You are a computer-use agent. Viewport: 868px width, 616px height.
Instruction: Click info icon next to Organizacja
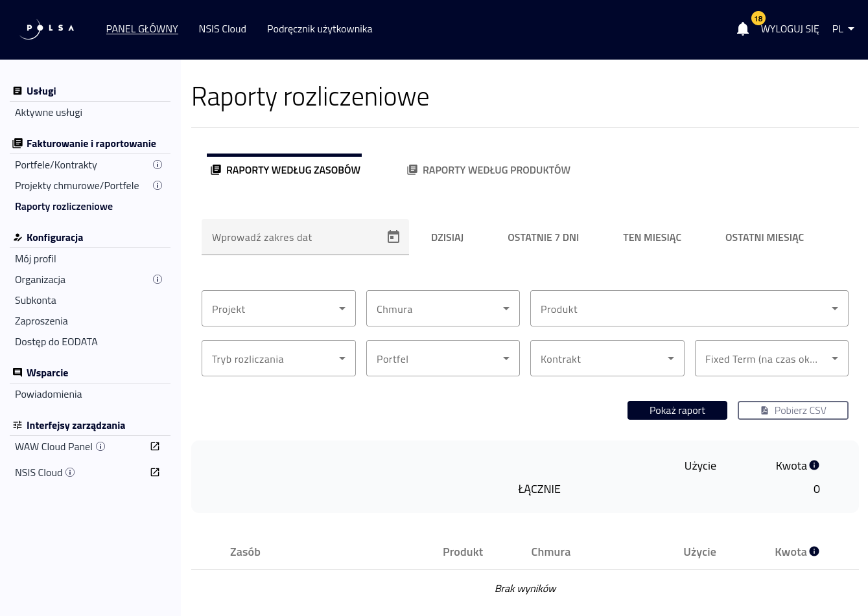coord(157,279)
